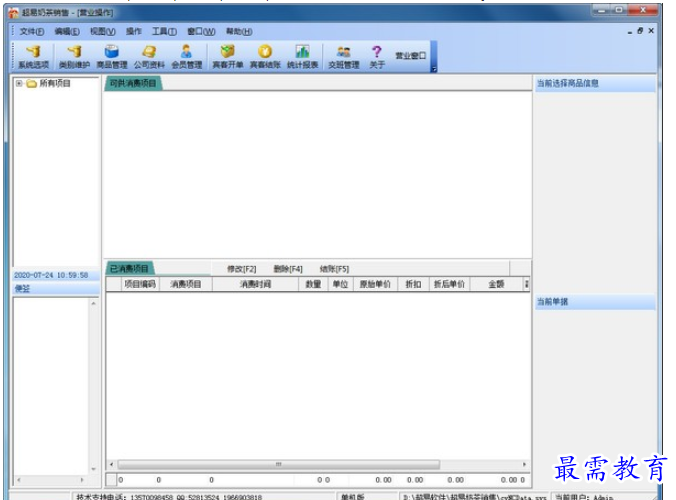Click 单机版 status bar entry

[x=353, y=497]
